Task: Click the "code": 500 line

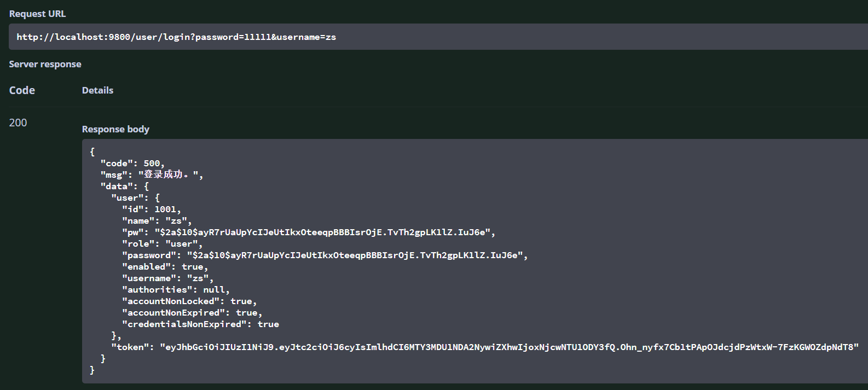Action: click(x=132, y=164)
